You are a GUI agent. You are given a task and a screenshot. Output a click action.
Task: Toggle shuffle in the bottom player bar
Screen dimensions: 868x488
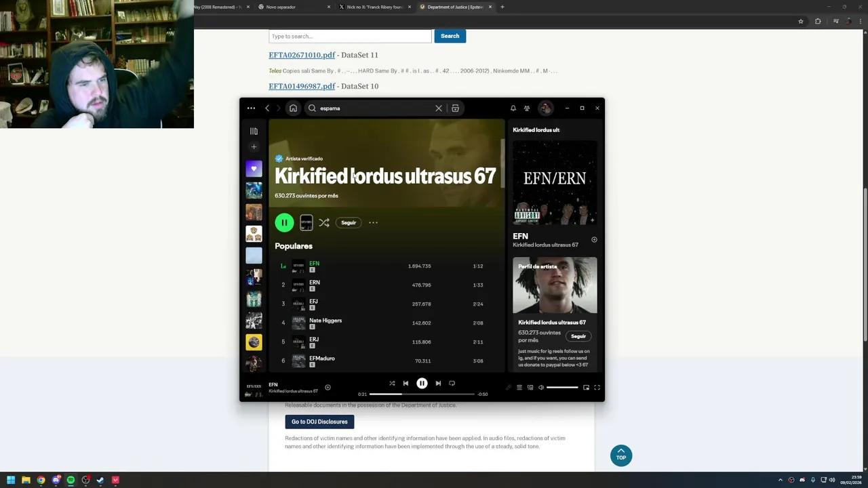[392, 384]
